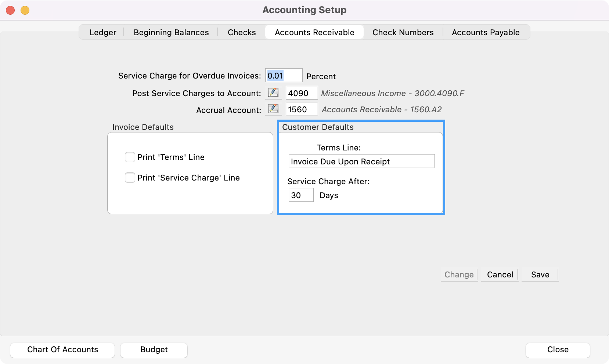609x364 pixels.
Task: Click the Service Charge After days field
Action: (x=301, y=195)
